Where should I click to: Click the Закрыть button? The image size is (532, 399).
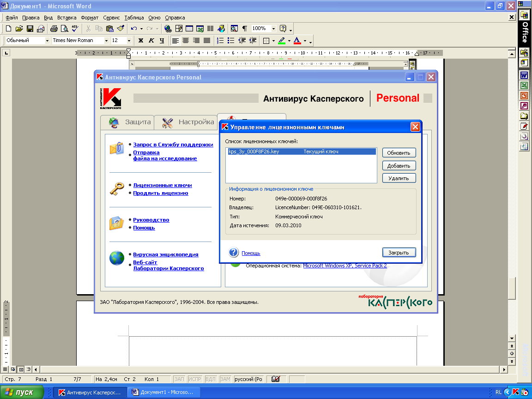click(x=399, y=253)
